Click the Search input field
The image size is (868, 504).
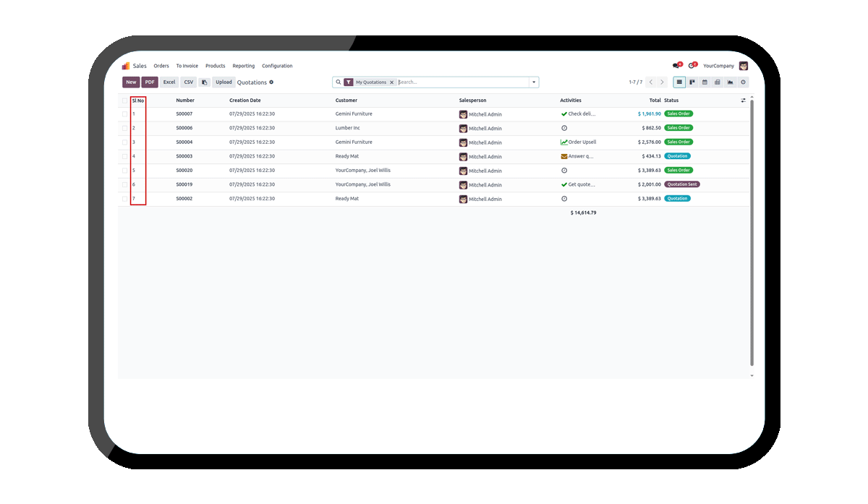[x=463, y=82]
